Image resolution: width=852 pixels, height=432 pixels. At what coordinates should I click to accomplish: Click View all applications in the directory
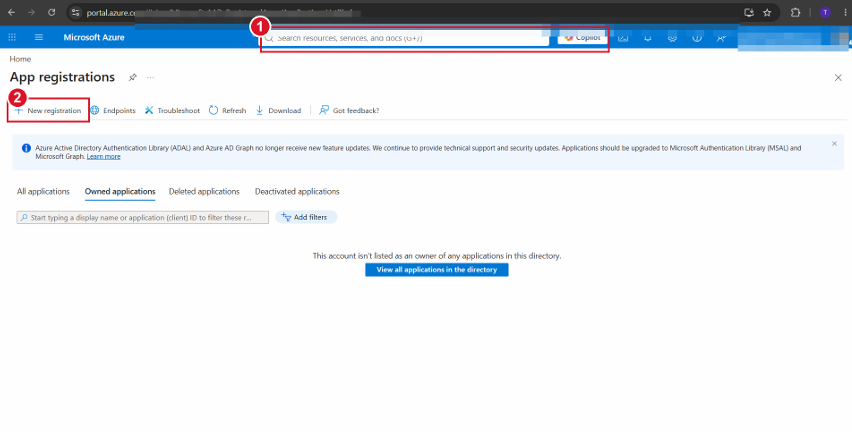coord(437,270)
